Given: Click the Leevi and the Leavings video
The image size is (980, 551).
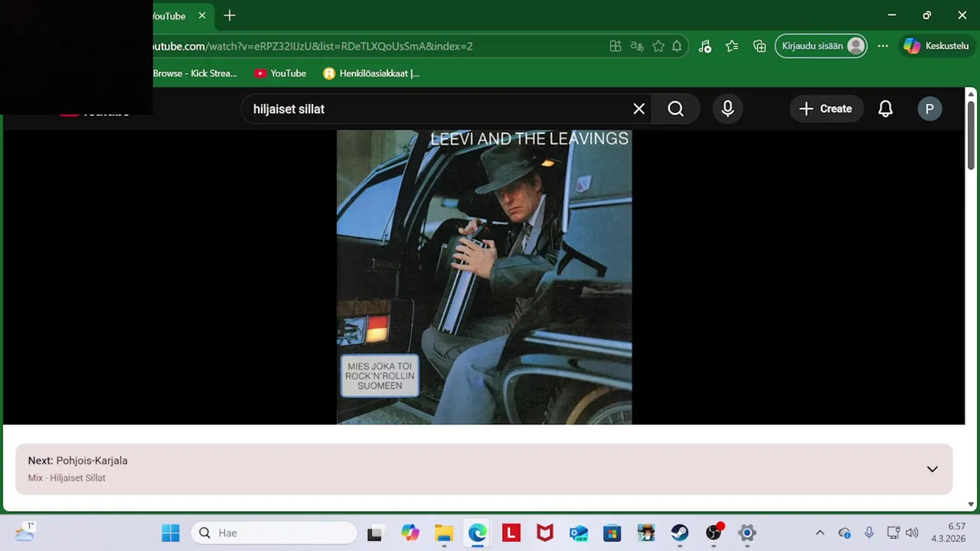Looking at the screenshot, I should (x=484, y=277).
